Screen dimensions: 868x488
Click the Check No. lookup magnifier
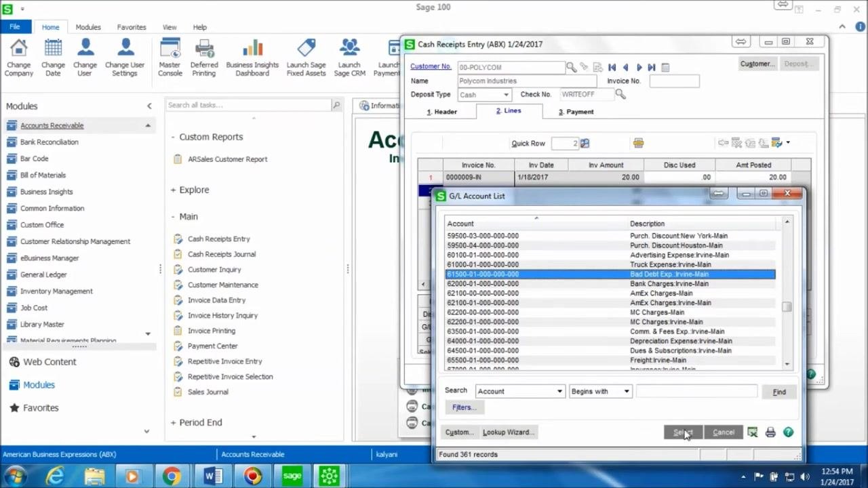pos(620,95)
